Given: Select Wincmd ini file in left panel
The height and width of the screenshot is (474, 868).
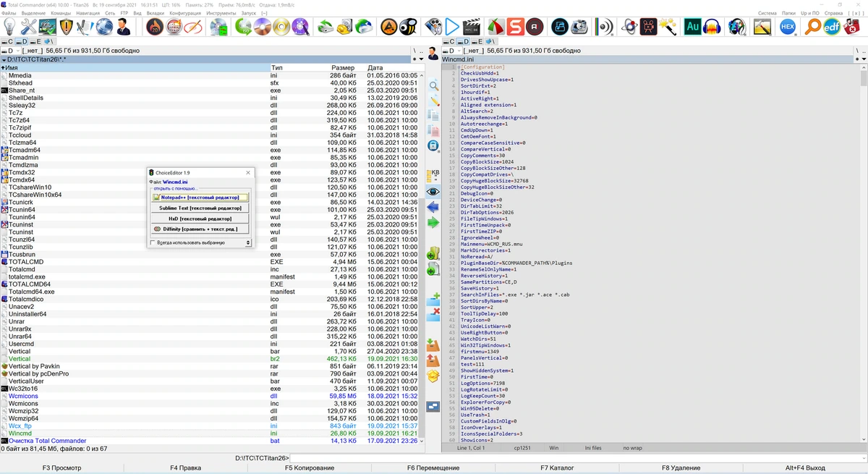Looking at the screenshot, I should [210, 433].
